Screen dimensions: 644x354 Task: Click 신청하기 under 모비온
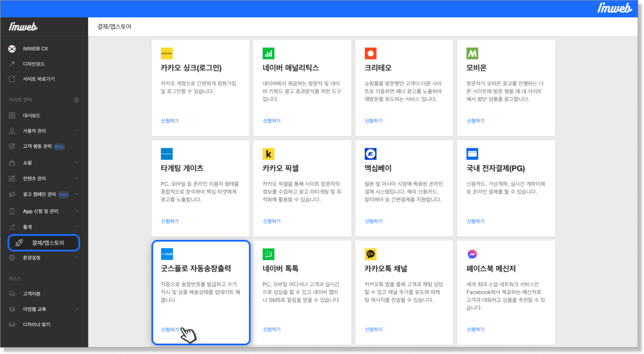475,121
